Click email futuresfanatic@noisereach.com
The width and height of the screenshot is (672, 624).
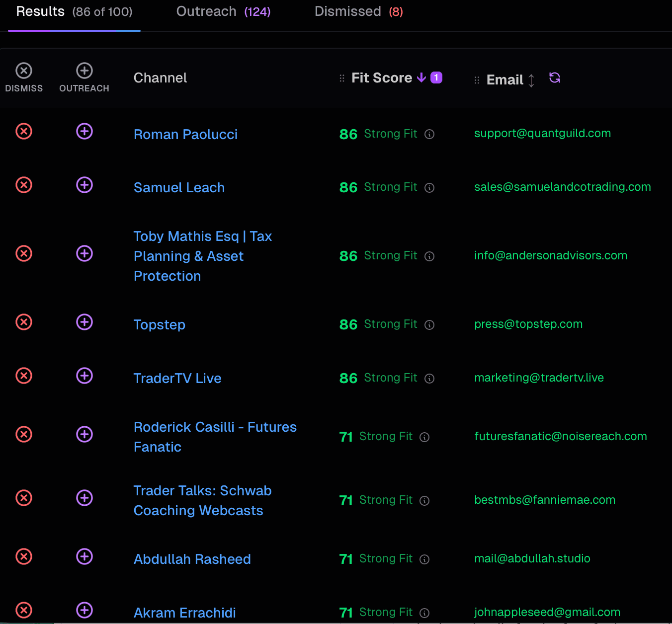pyautogui.click(x=561, y=437)
